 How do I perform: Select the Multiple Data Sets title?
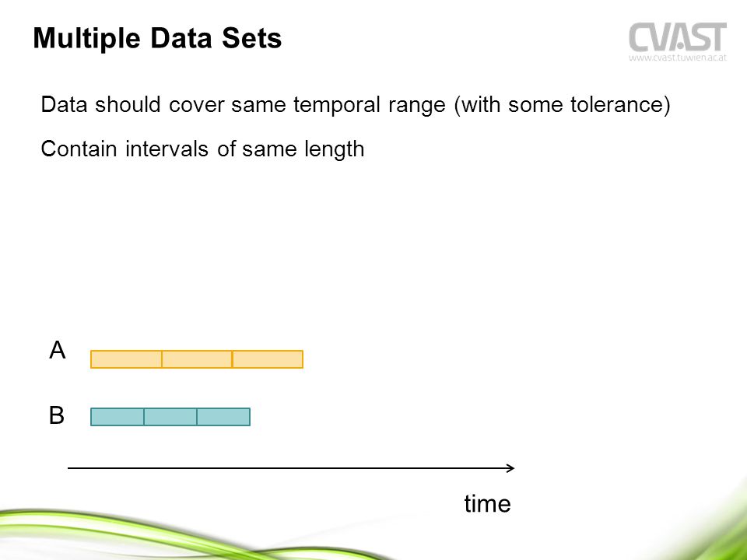[157, 38]
